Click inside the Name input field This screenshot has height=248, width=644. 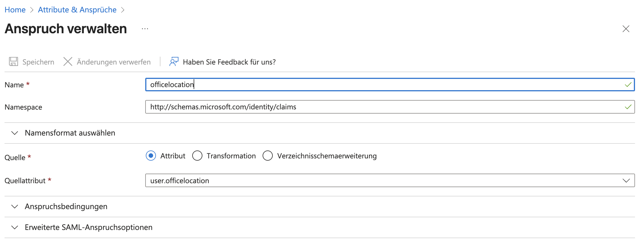click(x=281, y=84)
